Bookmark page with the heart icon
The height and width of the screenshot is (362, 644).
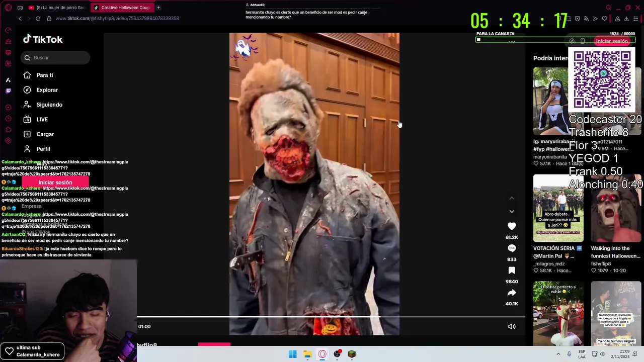pyautogui.click(x=604, y=19)
